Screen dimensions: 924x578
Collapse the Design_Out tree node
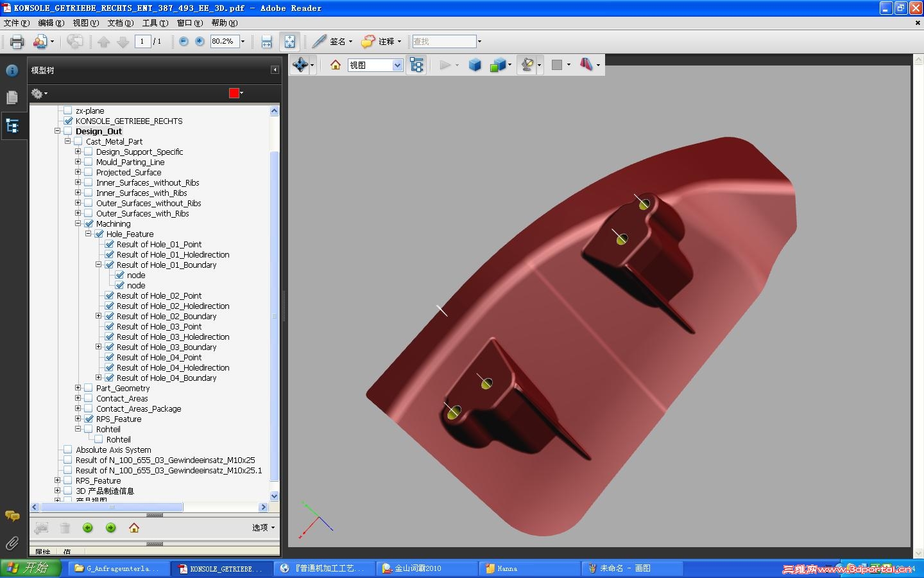coord(58,131)
